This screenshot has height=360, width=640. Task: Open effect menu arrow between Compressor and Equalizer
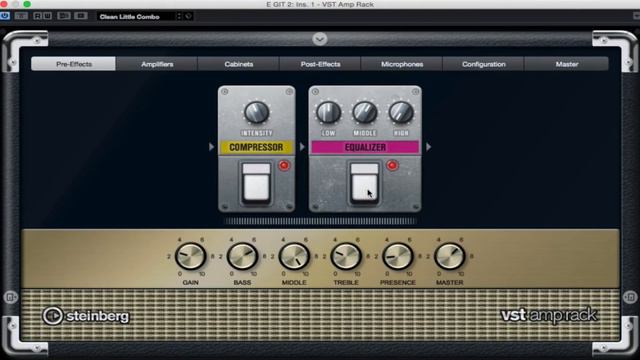[x=302, y=147]
